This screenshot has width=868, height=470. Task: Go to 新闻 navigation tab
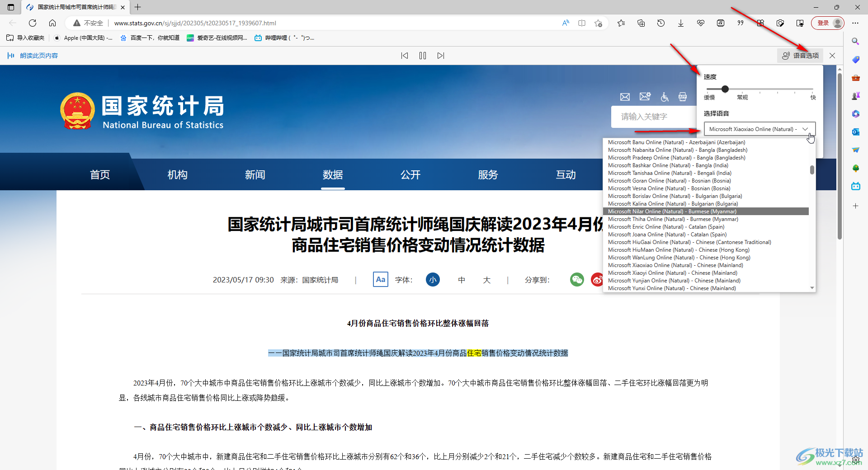255,175
